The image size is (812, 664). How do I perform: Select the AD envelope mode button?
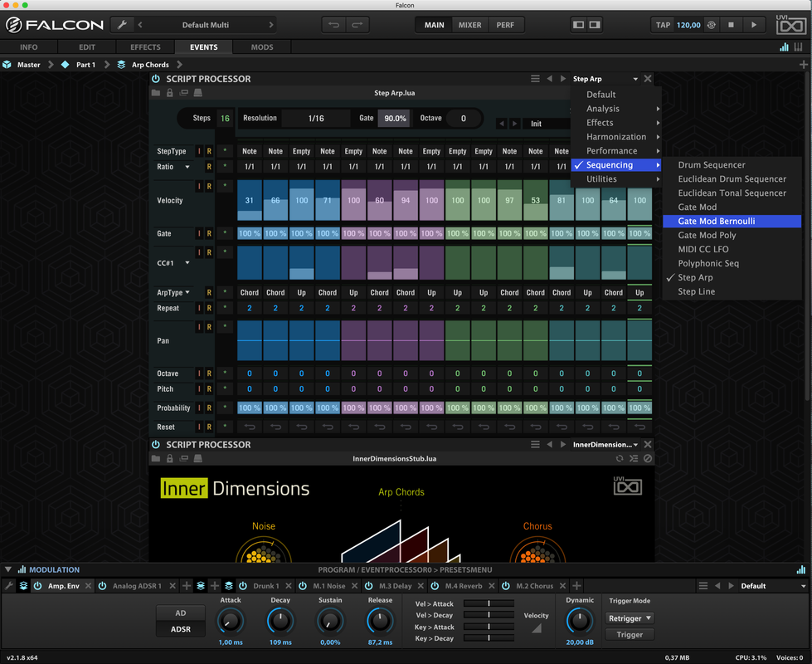(180, 613)
